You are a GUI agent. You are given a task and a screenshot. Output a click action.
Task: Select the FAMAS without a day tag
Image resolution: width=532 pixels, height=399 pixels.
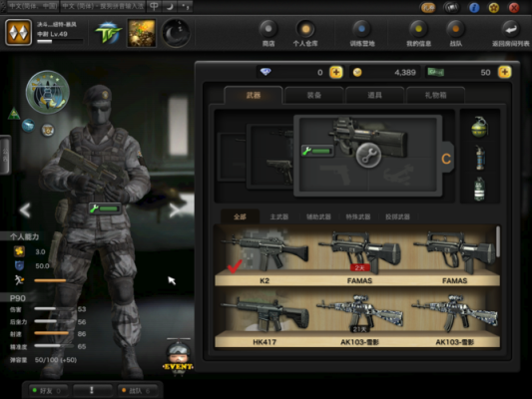454,255
